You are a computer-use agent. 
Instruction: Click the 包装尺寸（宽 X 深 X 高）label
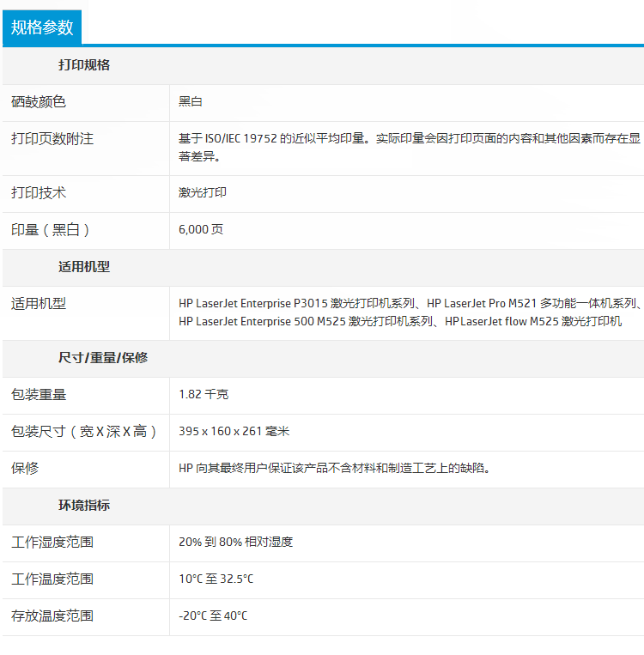pyautogui.click(x=84, y=432)
